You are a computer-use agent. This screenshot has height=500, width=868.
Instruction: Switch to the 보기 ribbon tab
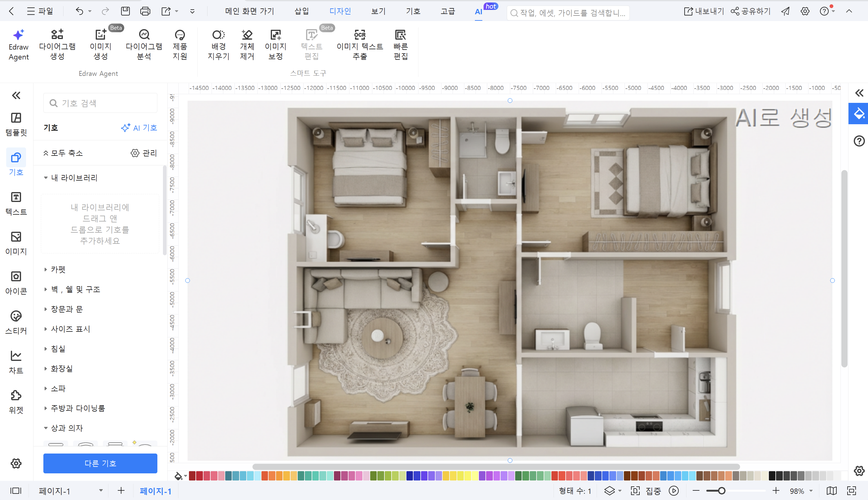pyautogui.click(x=378, y=11)
